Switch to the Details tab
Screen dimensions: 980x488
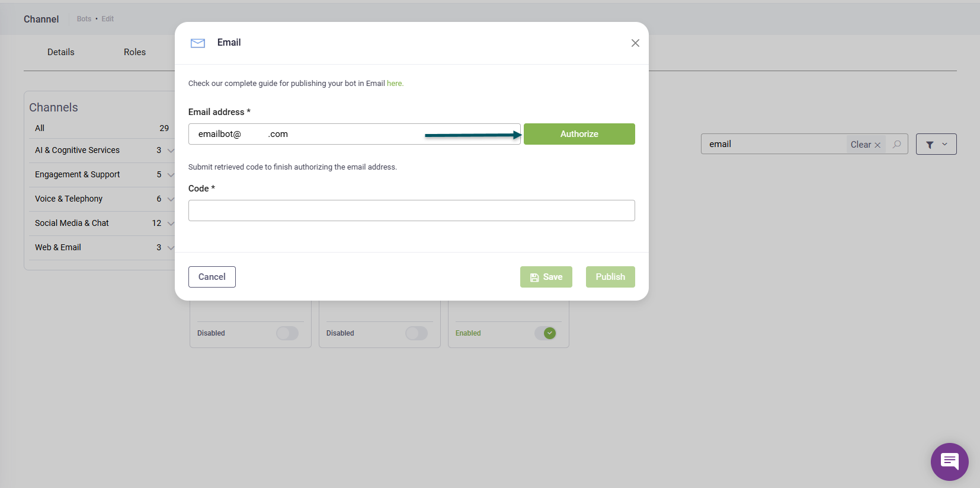[61, 52]
